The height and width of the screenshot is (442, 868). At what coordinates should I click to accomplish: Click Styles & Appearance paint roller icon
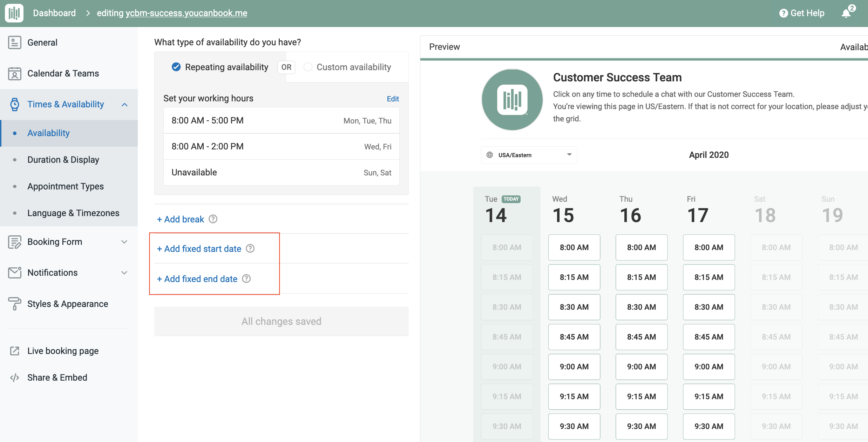(14, 304)
